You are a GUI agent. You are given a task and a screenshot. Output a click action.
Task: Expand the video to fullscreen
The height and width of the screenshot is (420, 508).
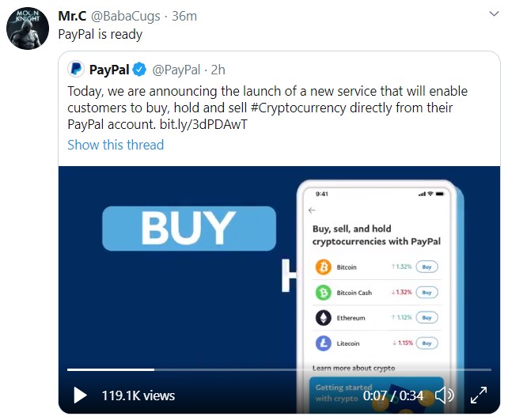(480, 395)
